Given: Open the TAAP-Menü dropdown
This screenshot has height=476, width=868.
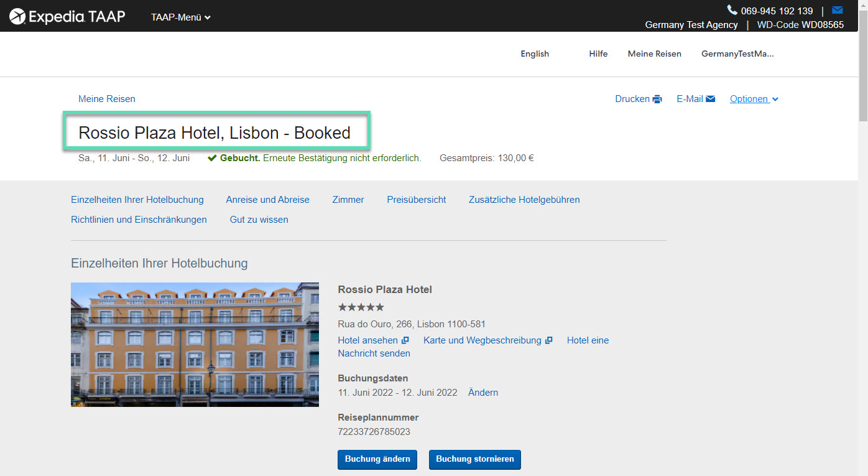Looking at the screenshot, I should click(x=181, y=17).
